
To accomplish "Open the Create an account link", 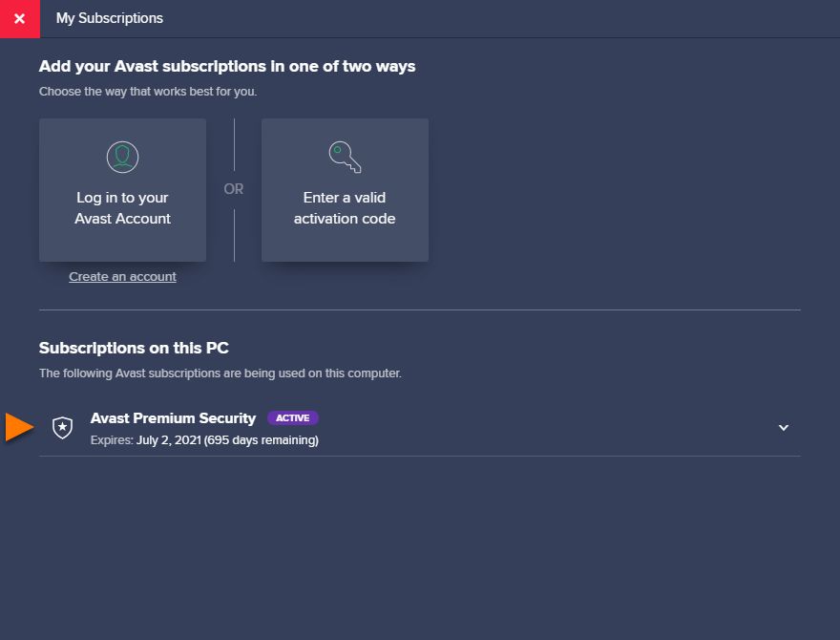I will pos(122,277).
